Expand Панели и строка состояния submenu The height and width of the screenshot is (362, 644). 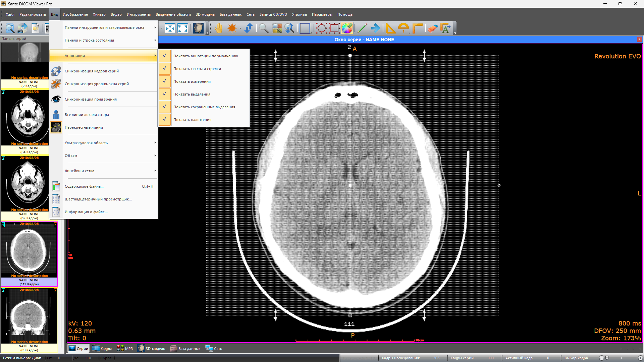click(104, 40)
